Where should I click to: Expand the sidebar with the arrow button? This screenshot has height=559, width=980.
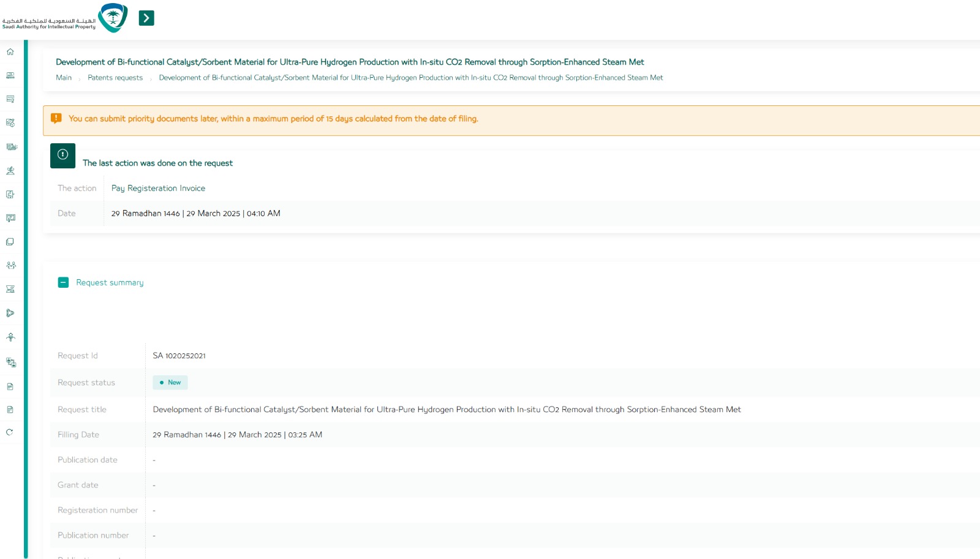[146, 18]
